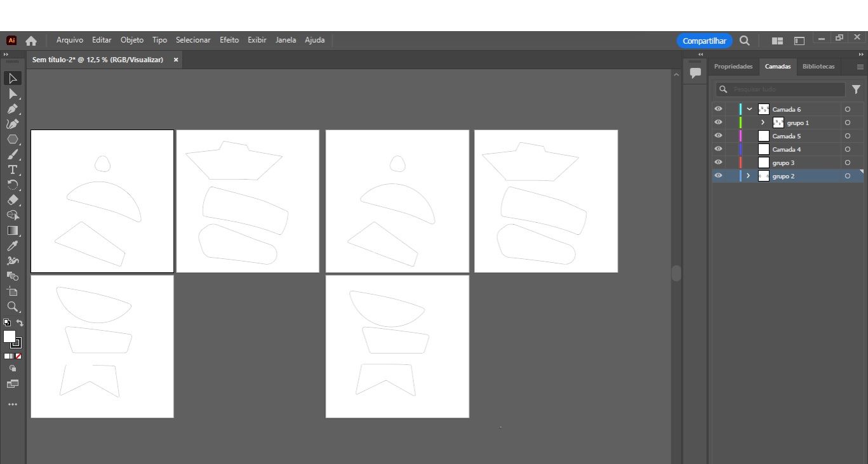Screen dimensions: 868x464
Task: Open the Efeito menu
Action: click(229, 40)
